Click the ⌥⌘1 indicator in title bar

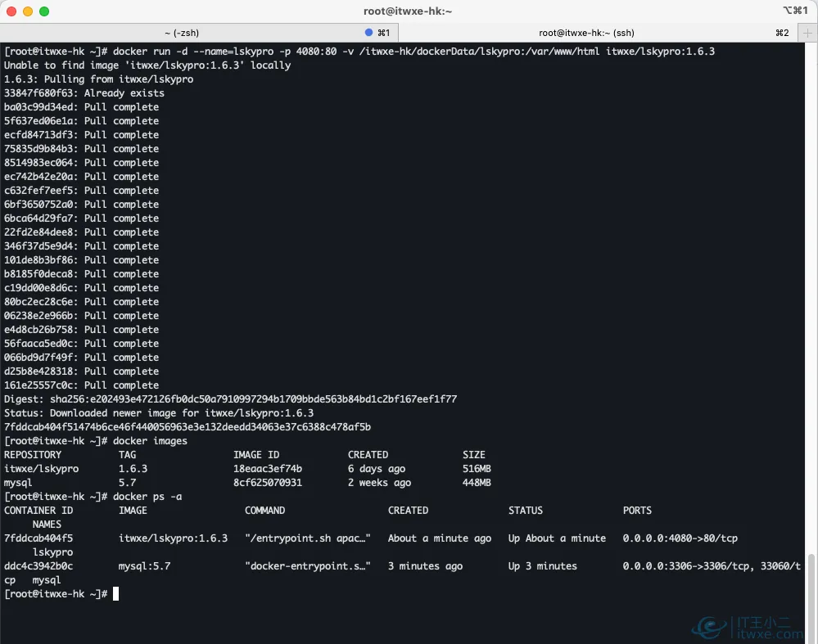click(794, 11)
